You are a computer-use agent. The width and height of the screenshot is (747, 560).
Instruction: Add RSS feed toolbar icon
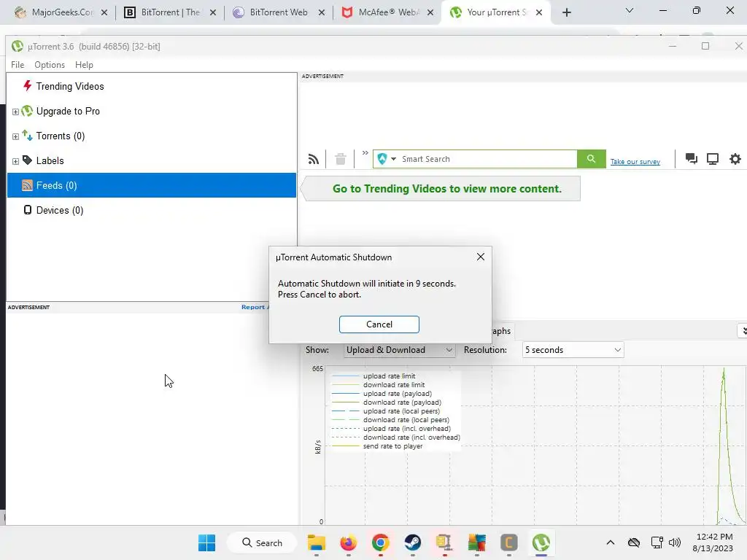point(314,159)
